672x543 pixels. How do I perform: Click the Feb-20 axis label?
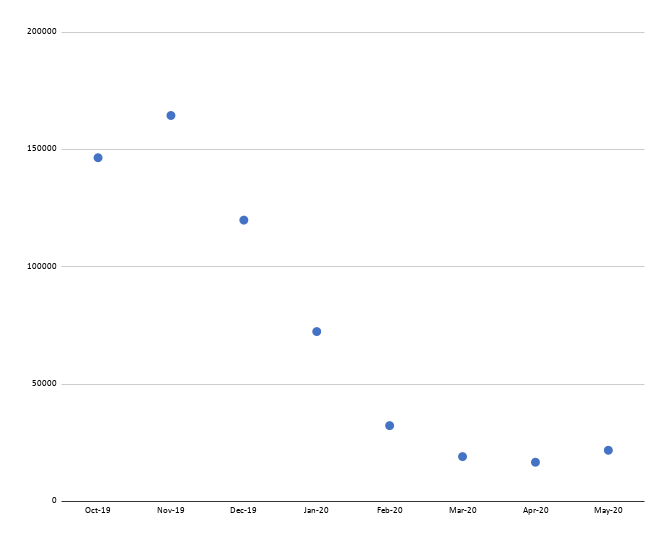pyautogui.click(x=390, y=510)
